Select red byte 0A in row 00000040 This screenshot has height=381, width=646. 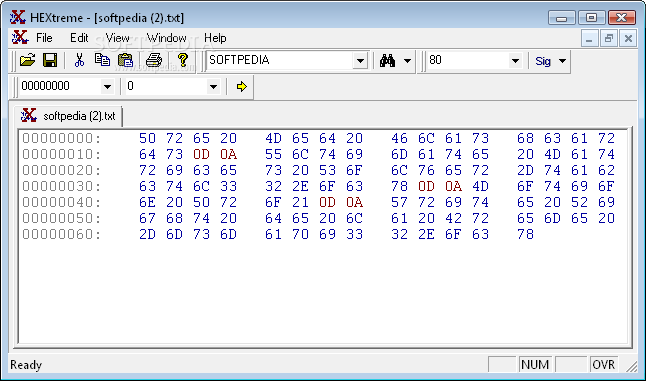(354, 203)
